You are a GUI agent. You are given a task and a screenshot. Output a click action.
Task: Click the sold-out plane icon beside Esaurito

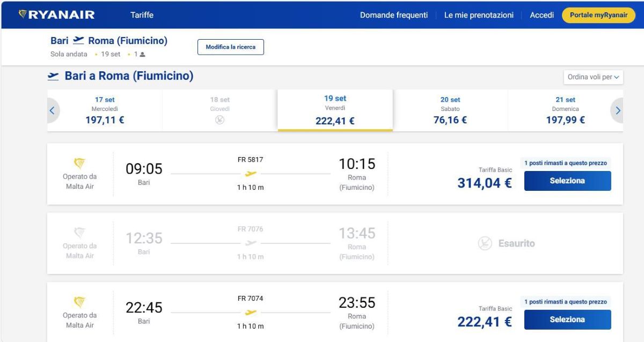coord(485,243)
